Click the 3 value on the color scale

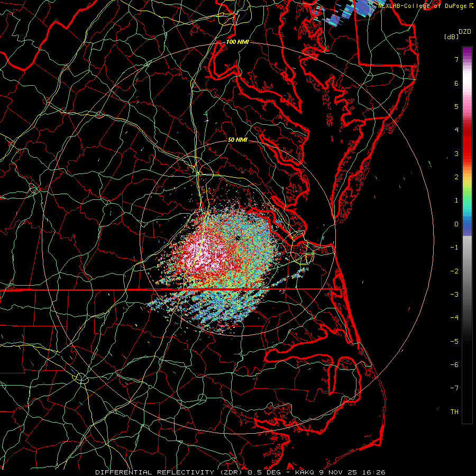point(456,153)
